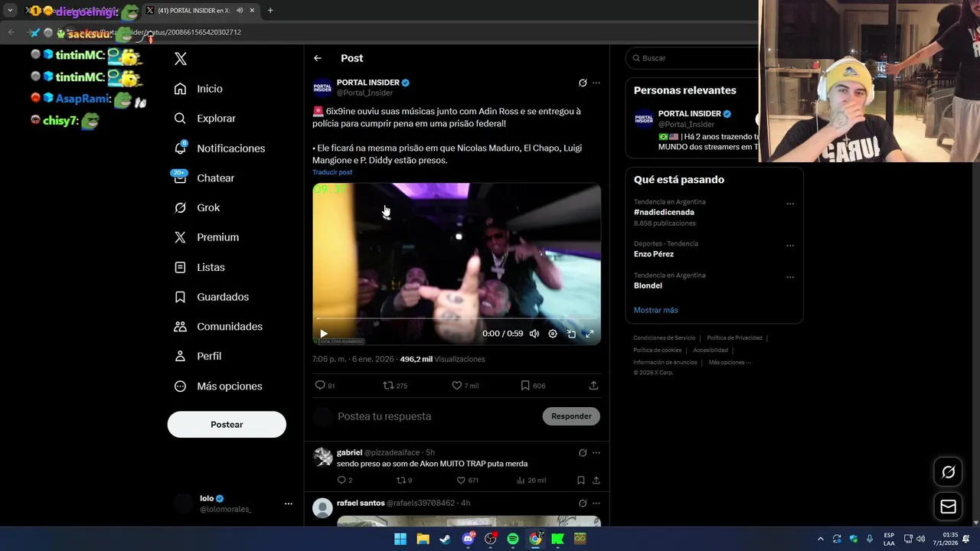Open Perfil in the sidebar
The height and width of the screenshot is (551, 980).
click(198, 356)
